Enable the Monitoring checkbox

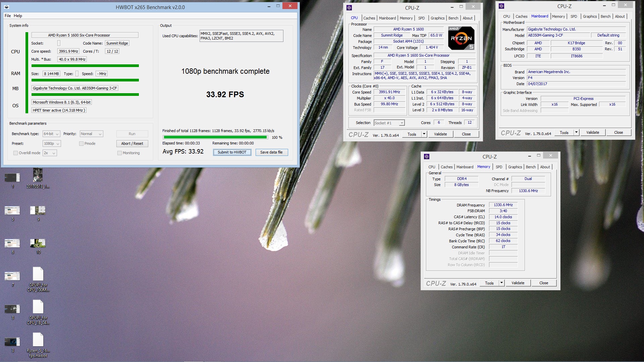pos(119,153)
